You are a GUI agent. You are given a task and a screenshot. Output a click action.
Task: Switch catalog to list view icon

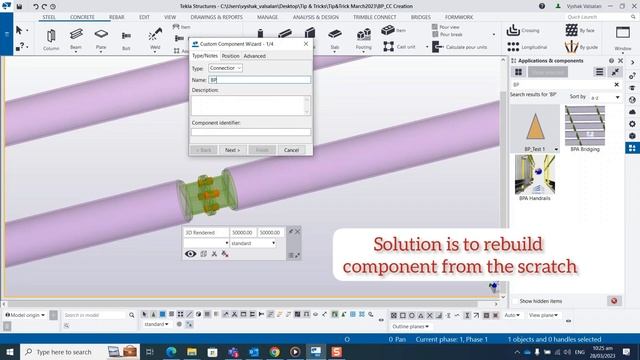coord(599,72)
